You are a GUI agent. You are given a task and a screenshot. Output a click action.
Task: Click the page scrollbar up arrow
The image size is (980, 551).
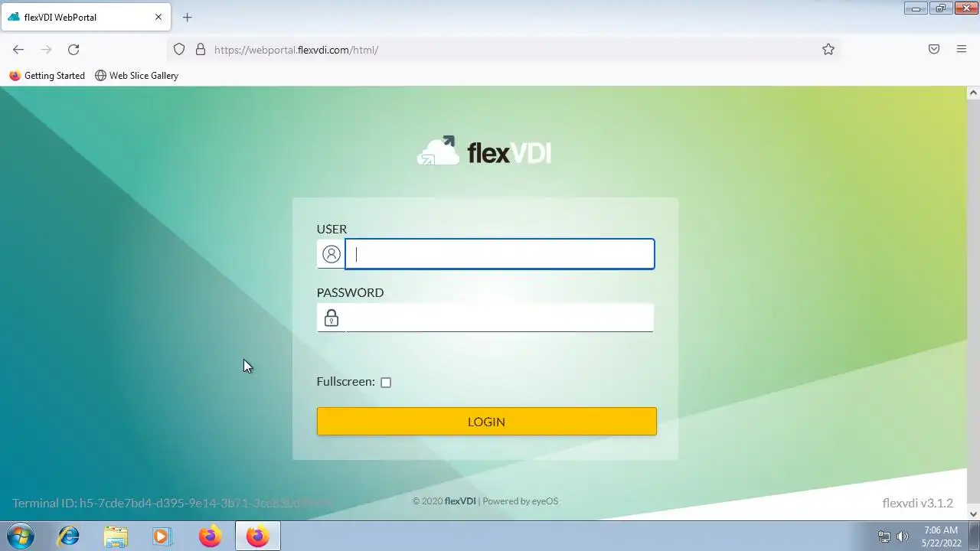pyautogui.click(x=974, y=93)
